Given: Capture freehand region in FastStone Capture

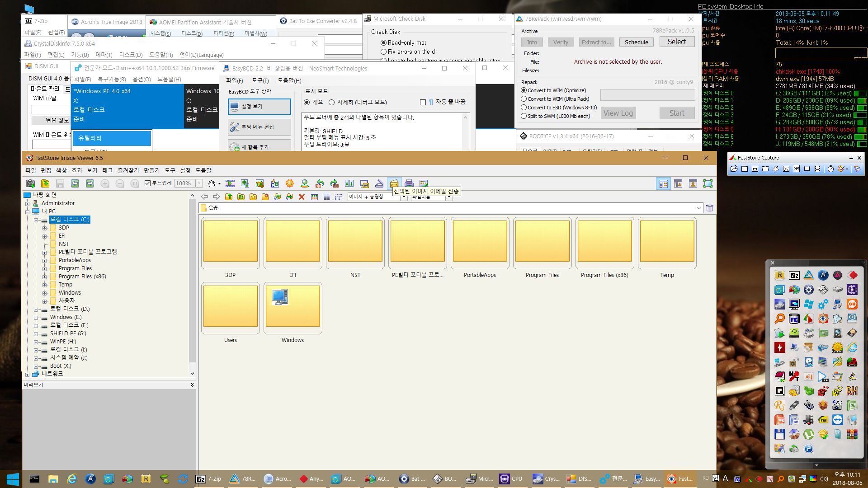Looking at the screenshot, I should 776,169.
